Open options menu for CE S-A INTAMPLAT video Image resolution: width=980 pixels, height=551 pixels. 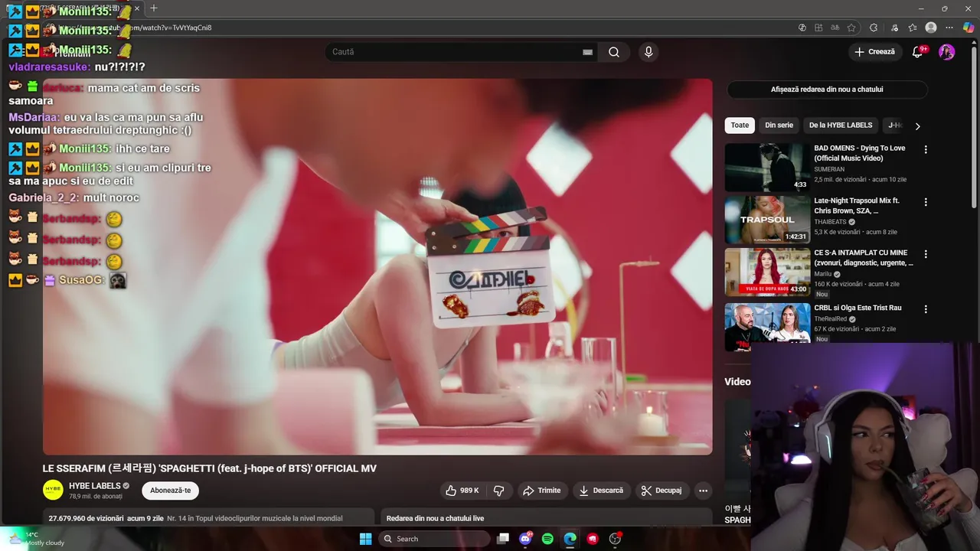coord(926,254)
